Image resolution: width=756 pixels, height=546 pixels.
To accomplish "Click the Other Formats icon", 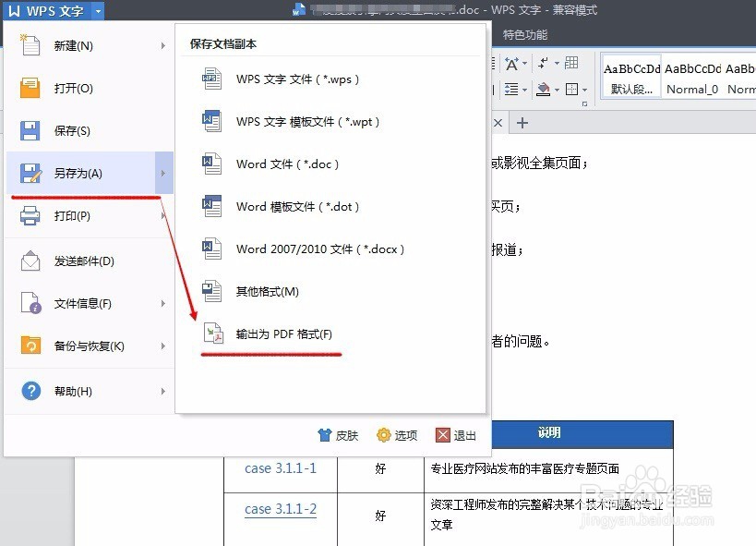I will 211,291.
